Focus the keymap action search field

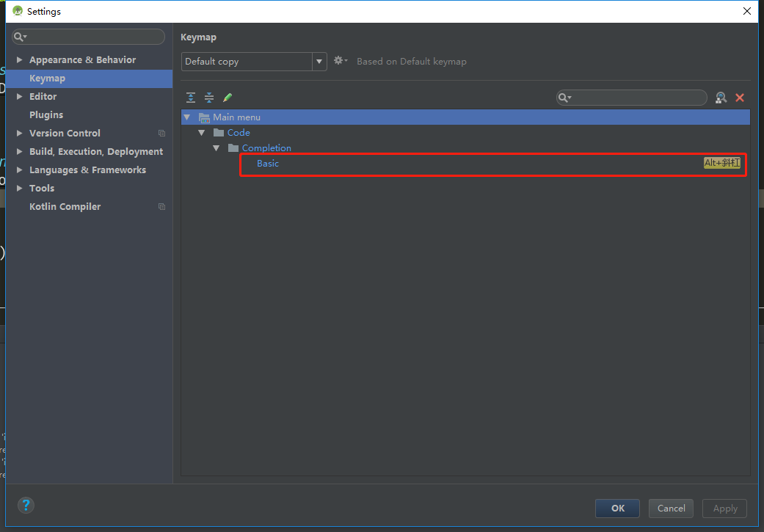coord(637,98)
